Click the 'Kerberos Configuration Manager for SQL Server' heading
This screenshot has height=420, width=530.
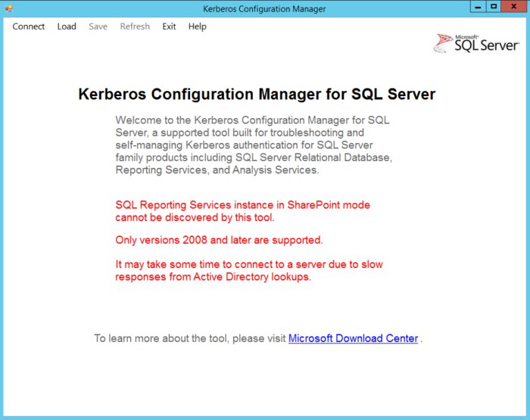pyautogui.click(x=257, y=94)
